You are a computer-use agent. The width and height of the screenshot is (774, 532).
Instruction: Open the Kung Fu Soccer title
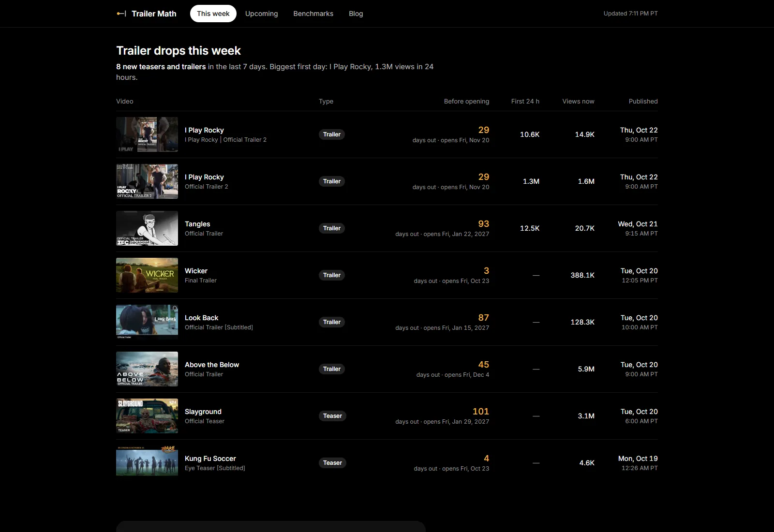tap(210, 458)
